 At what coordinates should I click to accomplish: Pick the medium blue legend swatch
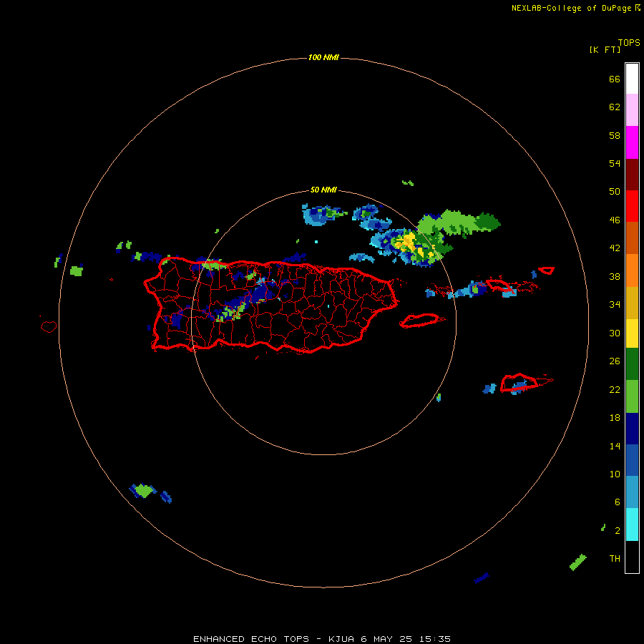click(632, 460)
